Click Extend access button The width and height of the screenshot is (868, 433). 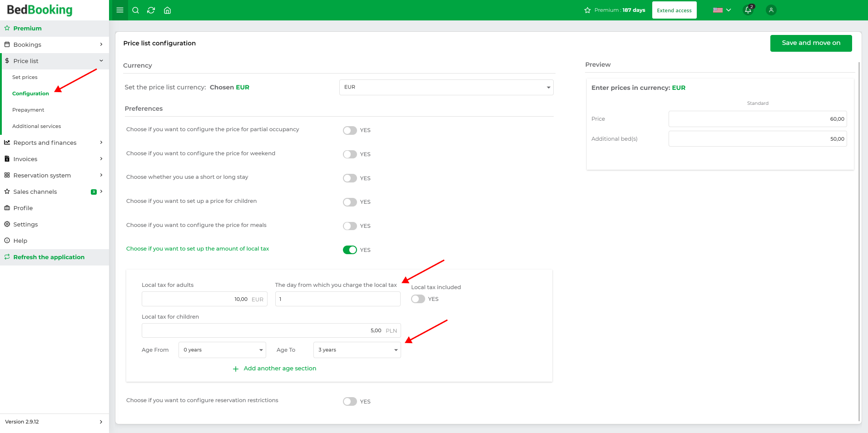(674, 10)
